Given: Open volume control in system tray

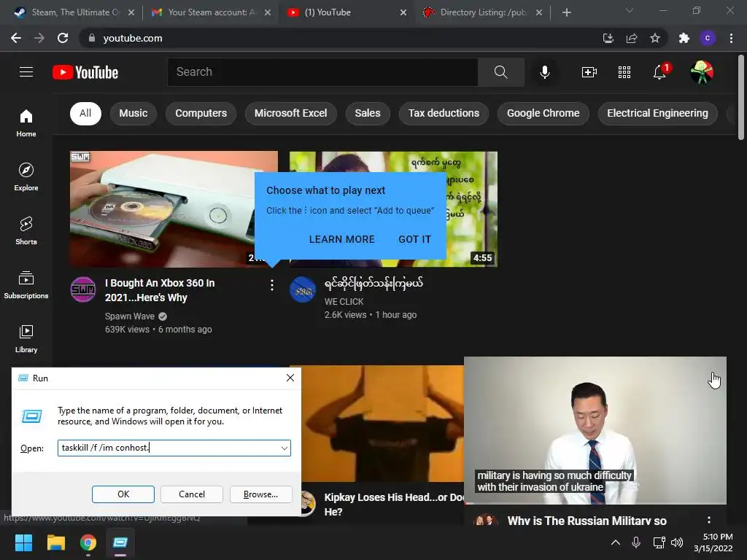Looking at the screenshot, I should [x=677, y=542].
